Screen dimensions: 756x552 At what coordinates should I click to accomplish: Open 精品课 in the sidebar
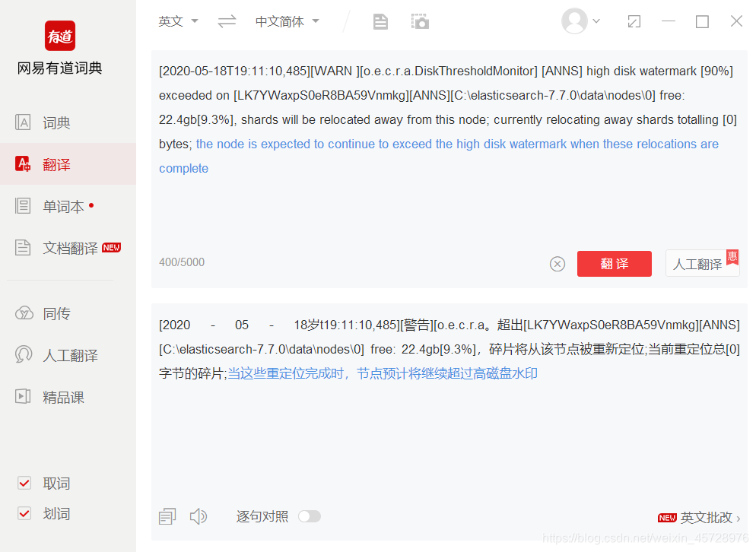(x=53, y=396)
